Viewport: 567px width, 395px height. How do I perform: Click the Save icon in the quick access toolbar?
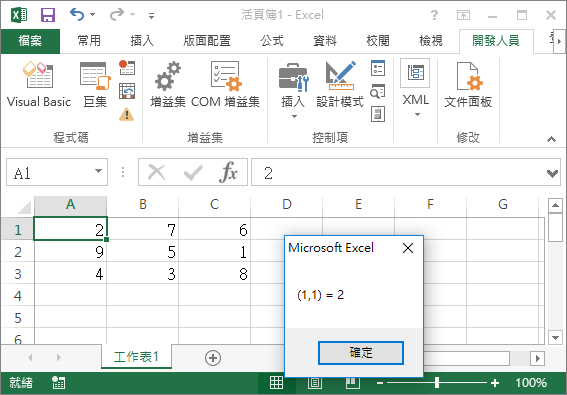click(x=48, y=15)
